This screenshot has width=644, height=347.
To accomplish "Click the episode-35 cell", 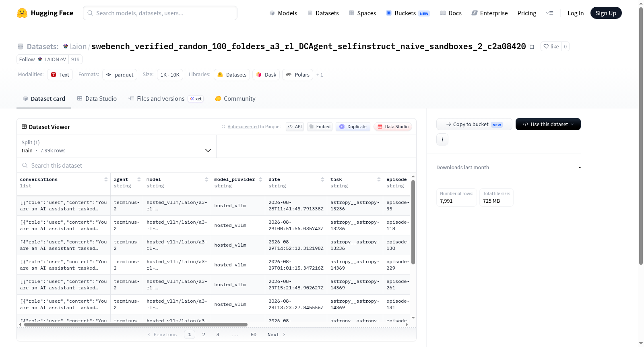I will point(396,206).
